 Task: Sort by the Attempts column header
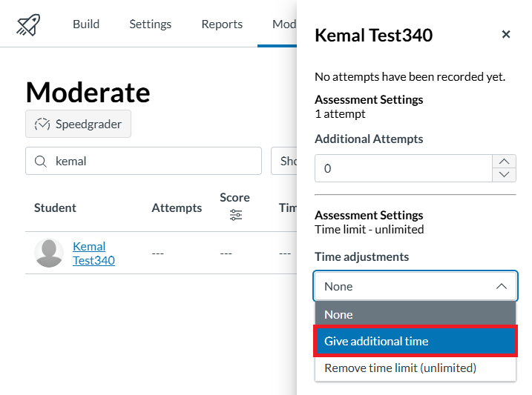tap(177, 208)
